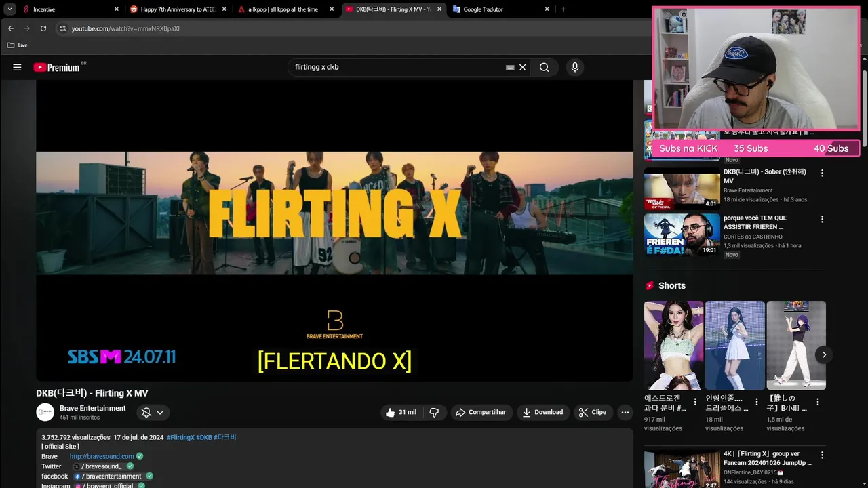
Task: Reload the page
Action: tap(43, 28)
